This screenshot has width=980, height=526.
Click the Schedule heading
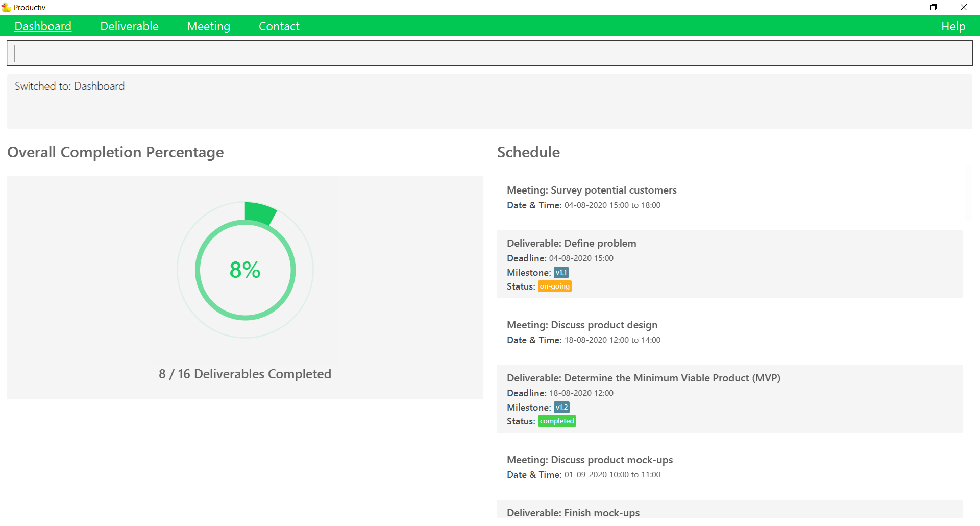528,152
